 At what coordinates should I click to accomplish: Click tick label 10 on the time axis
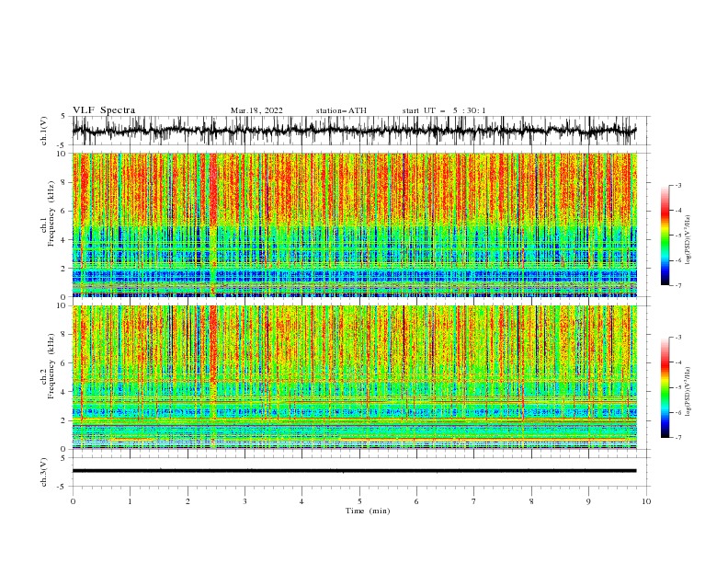[646, 501]
